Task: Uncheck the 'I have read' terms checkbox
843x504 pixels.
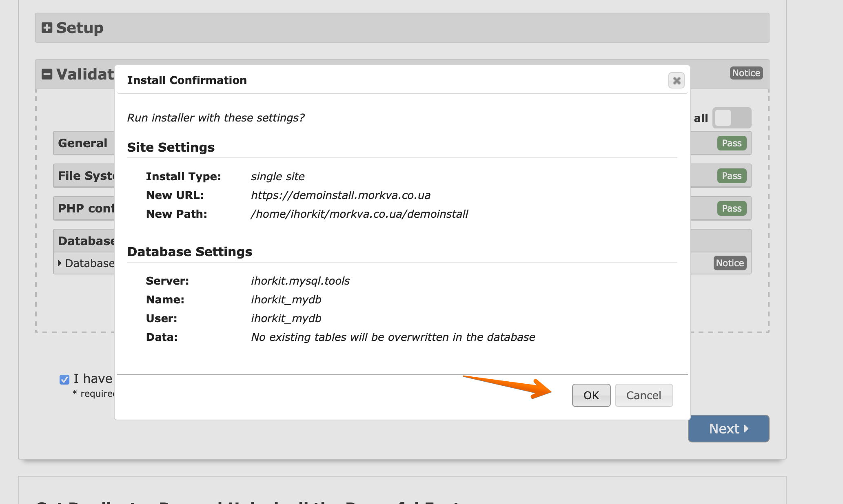Action: (64, 380)
